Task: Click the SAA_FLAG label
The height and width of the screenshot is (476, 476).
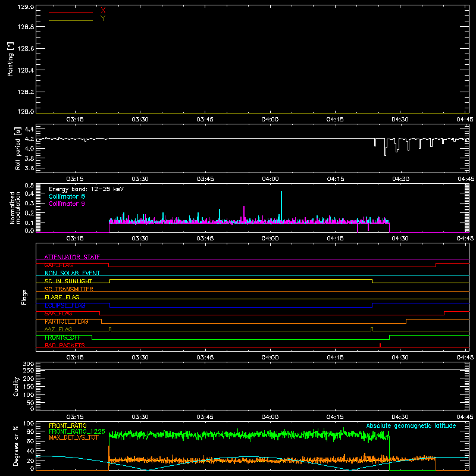Action: click(x=58, y=314)
